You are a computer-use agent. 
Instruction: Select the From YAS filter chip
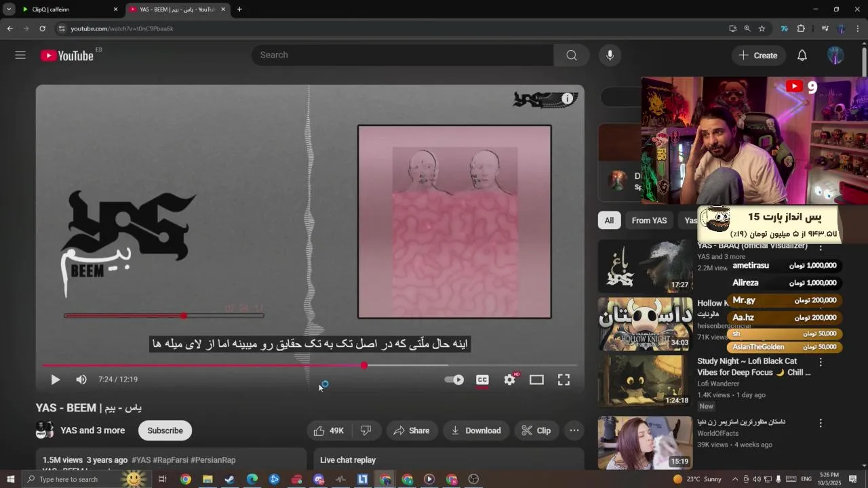(x=649, y=220)
